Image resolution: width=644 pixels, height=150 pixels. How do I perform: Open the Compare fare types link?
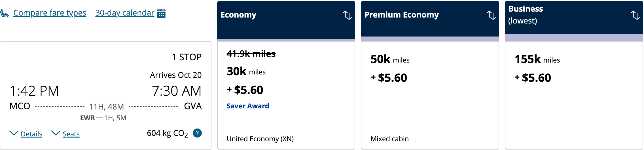pyautogui.click(x=50, y=13)
